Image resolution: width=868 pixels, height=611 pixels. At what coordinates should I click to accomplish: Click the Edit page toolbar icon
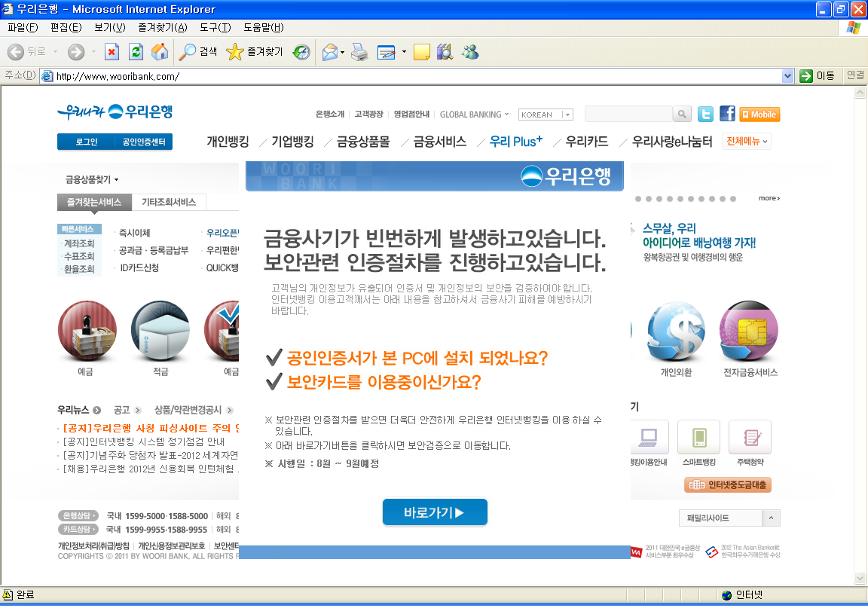pos(386,52)
